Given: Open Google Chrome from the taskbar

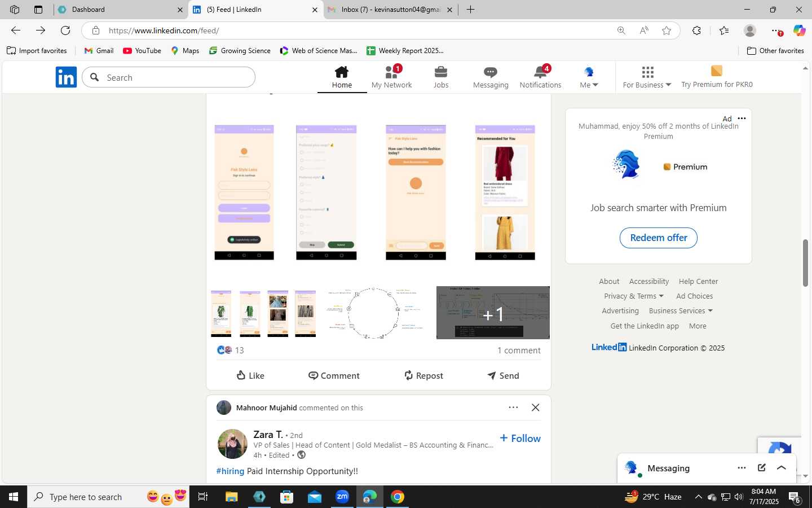Looking at the screenshot, I should tap(398, 497).
